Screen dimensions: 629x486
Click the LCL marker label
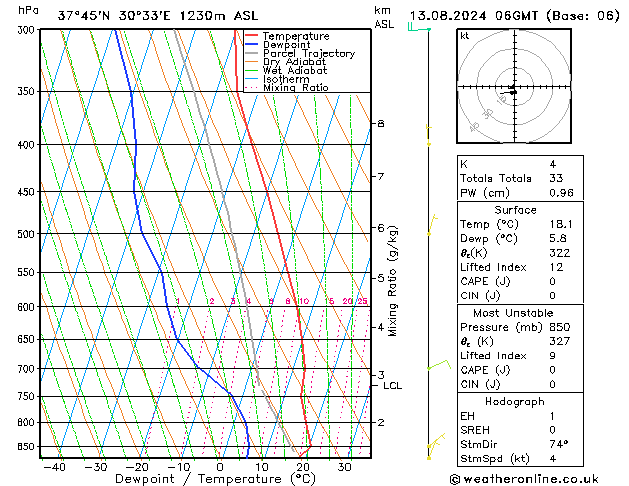(392, 385)
